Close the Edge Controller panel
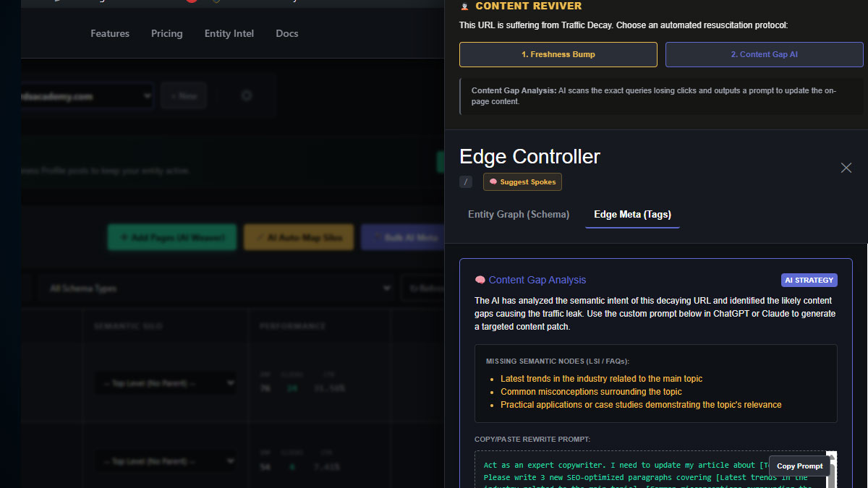 [846, 168]
